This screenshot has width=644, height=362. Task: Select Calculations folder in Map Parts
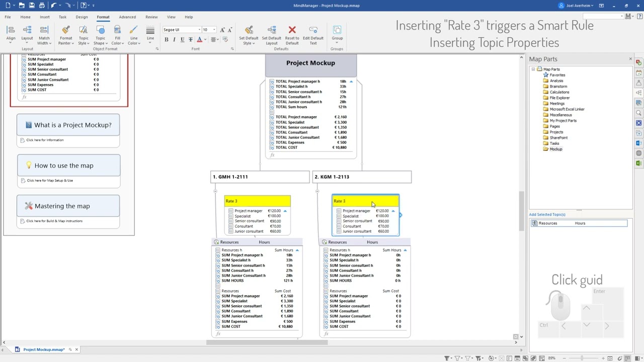tap(559, 92)
